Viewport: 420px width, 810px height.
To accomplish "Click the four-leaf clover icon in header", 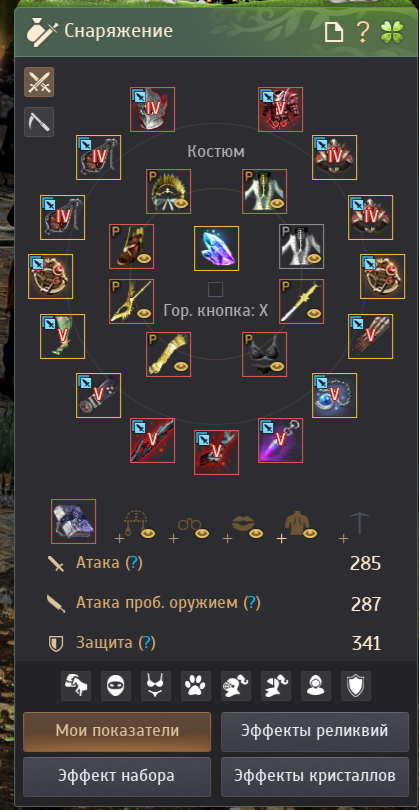I will point(393,32).
